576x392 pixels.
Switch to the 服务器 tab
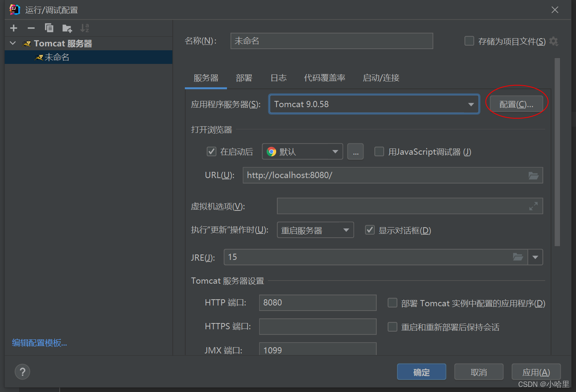[206, 78]
